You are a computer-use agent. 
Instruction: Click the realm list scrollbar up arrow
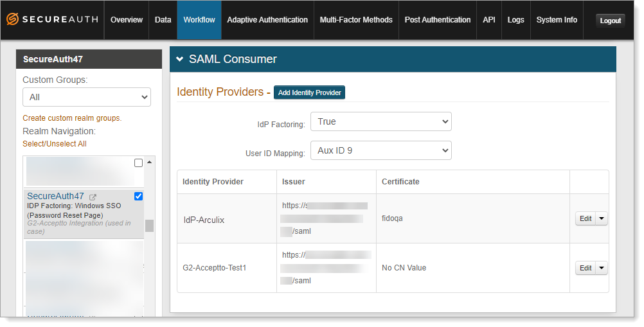point(150,162)
